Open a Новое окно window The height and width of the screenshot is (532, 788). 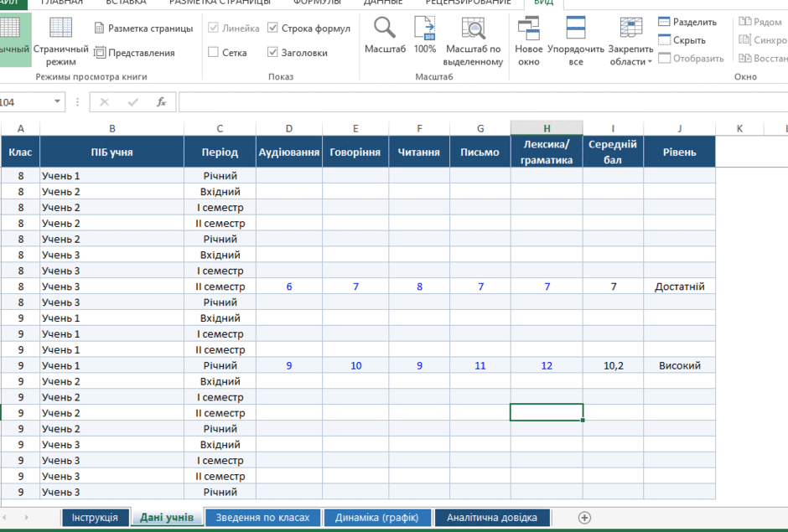529,40
